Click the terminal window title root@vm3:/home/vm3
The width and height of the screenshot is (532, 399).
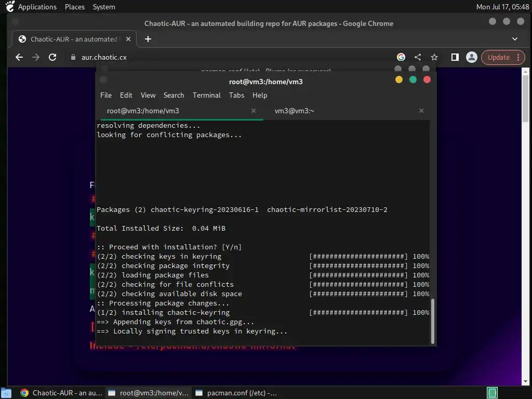coord(265,82)
